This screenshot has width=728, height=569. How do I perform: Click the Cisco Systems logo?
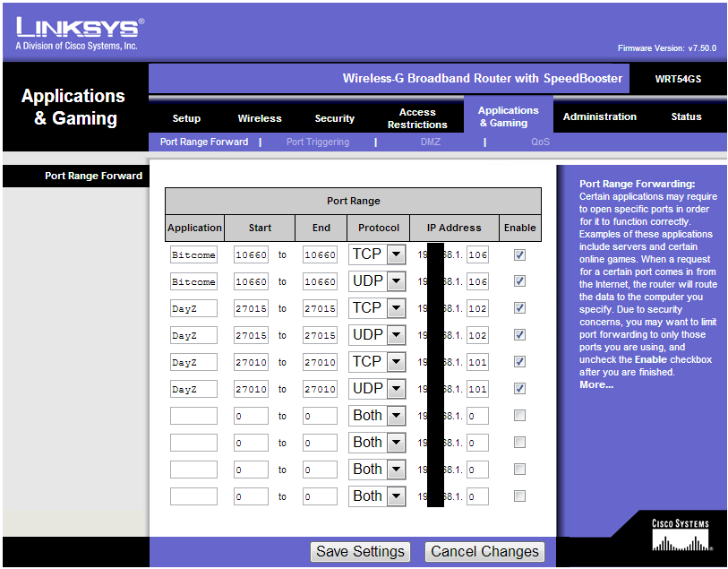pos(681,535)
